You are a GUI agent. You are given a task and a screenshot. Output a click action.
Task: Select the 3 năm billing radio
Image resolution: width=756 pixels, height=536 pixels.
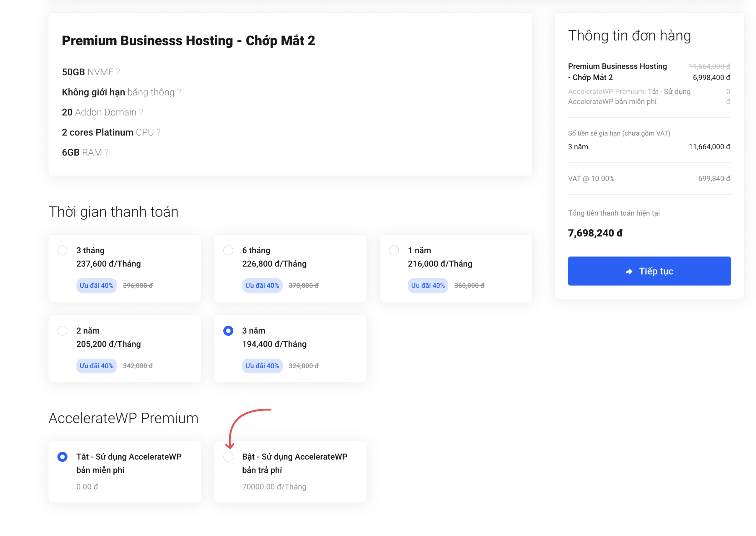[228, 330]
